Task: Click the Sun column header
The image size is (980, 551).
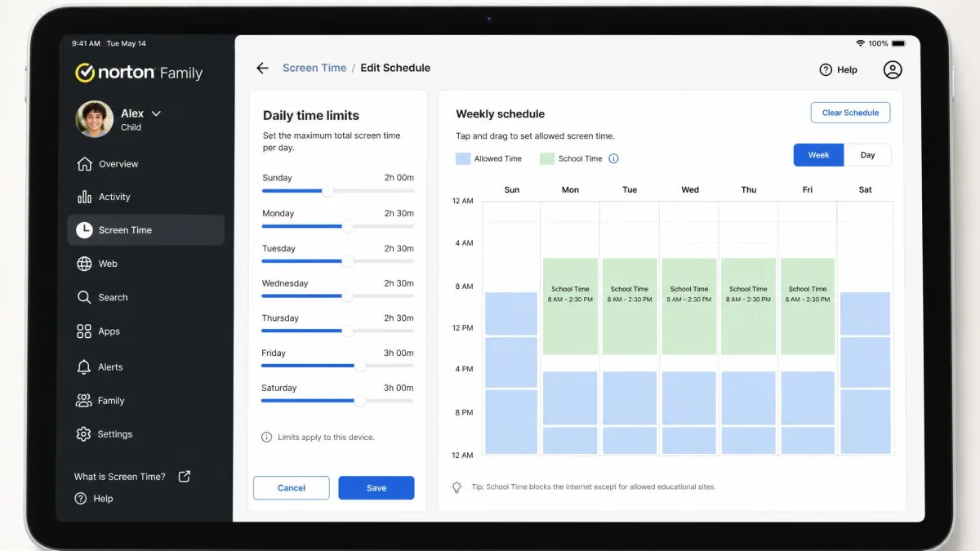Action: [x=512, y=189]
